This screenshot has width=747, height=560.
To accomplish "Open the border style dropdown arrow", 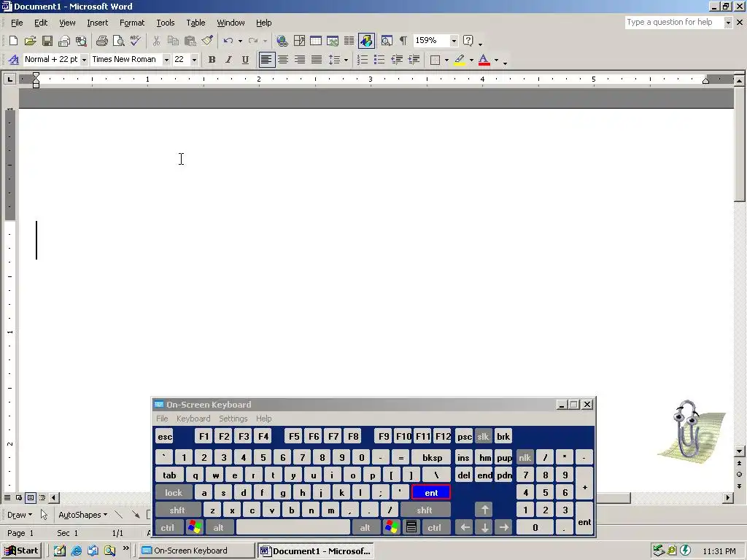I will click(x=446, y=60).
